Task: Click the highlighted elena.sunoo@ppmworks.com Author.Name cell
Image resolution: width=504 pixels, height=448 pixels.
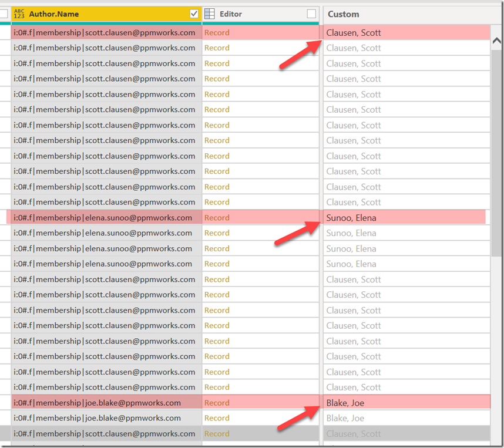Action: [106, 218]
